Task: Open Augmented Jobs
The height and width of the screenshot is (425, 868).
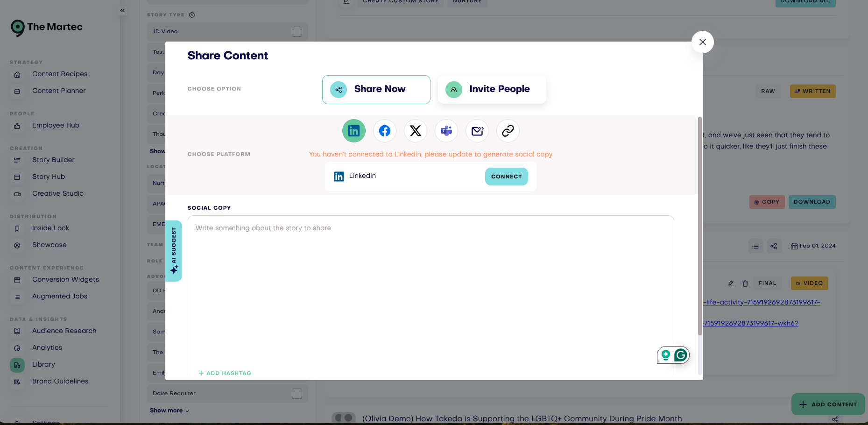Action: (60, 296)
